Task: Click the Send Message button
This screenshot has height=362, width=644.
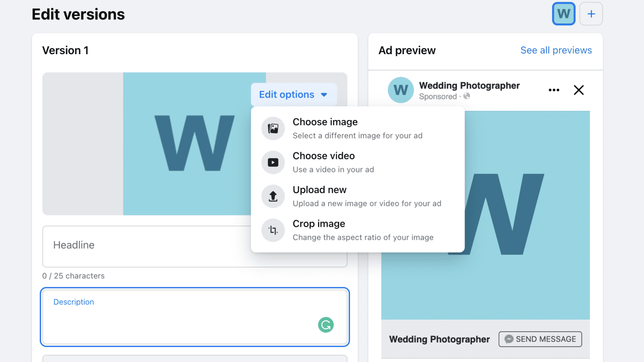Action: (540, 339)
